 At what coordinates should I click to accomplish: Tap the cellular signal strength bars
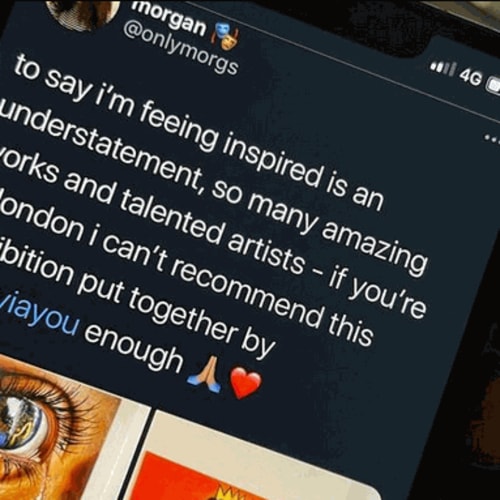click(x=442, y=68)
